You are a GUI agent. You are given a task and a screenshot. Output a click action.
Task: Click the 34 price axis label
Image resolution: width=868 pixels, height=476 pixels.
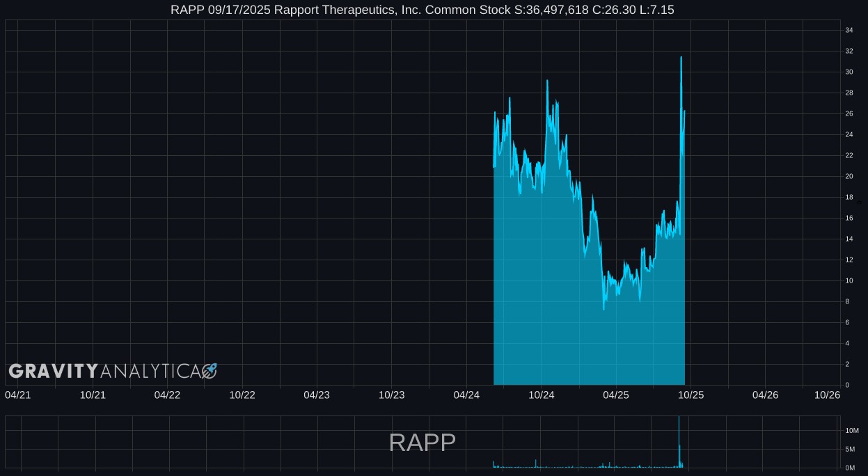[849, 30]
